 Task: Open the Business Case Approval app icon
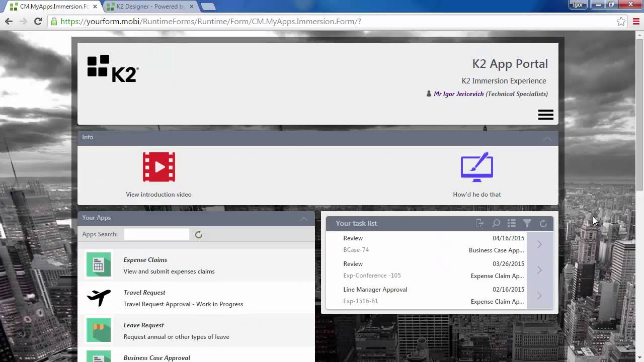point(99,356)
